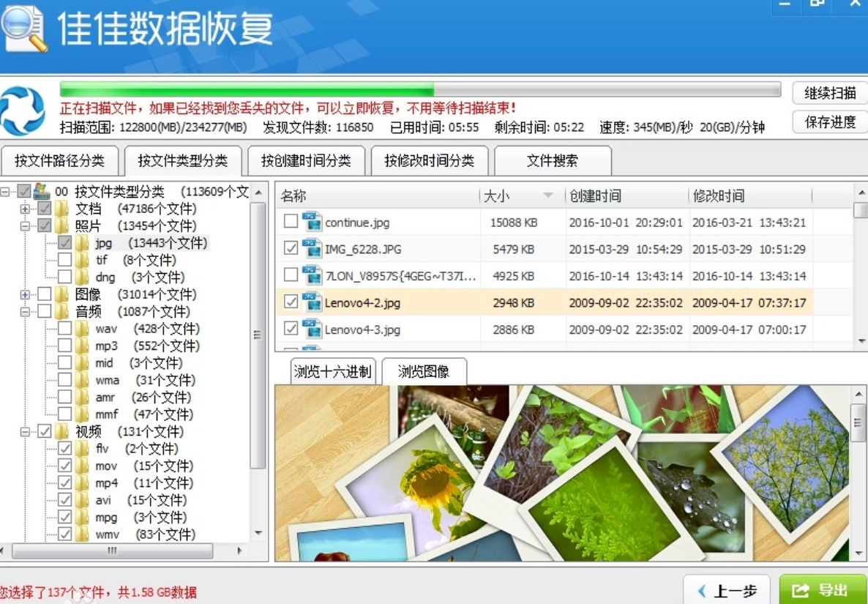Image resolution: width=868 pixels, height=604 pixels.
Task: Uncheck the Lenovo4-2.jpg checkbox
Action: (291, 302)
